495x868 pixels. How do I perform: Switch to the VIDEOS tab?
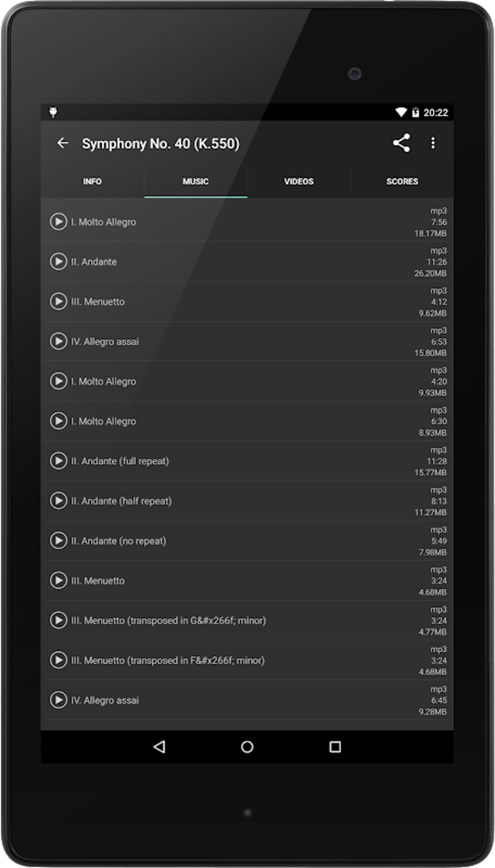(299, 181)
